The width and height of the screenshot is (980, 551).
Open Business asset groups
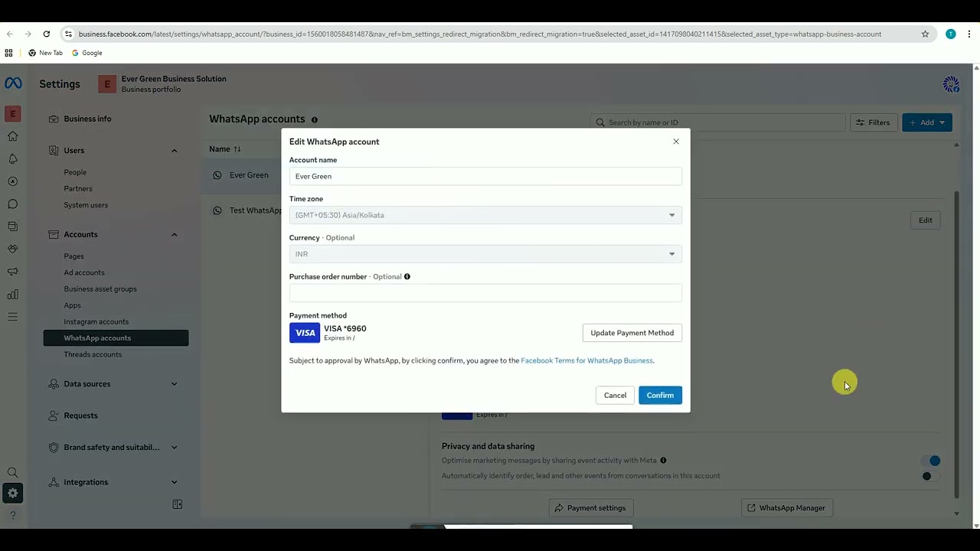[100, 289]
